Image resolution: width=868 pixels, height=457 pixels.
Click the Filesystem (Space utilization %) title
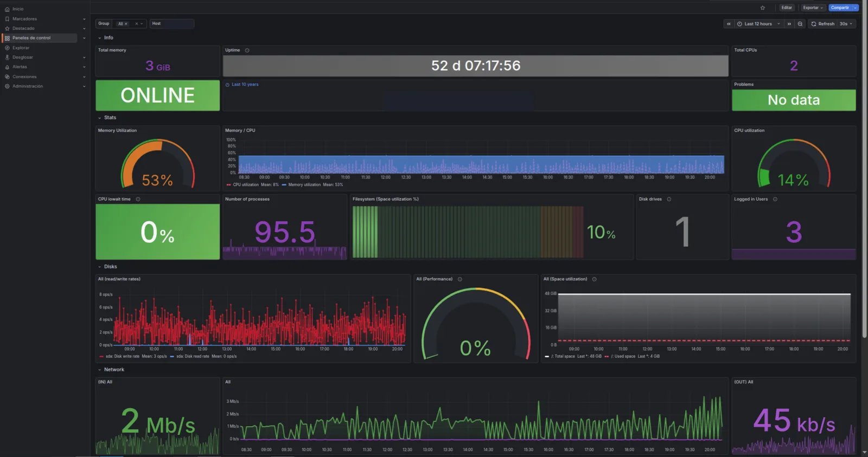(386, 199)
